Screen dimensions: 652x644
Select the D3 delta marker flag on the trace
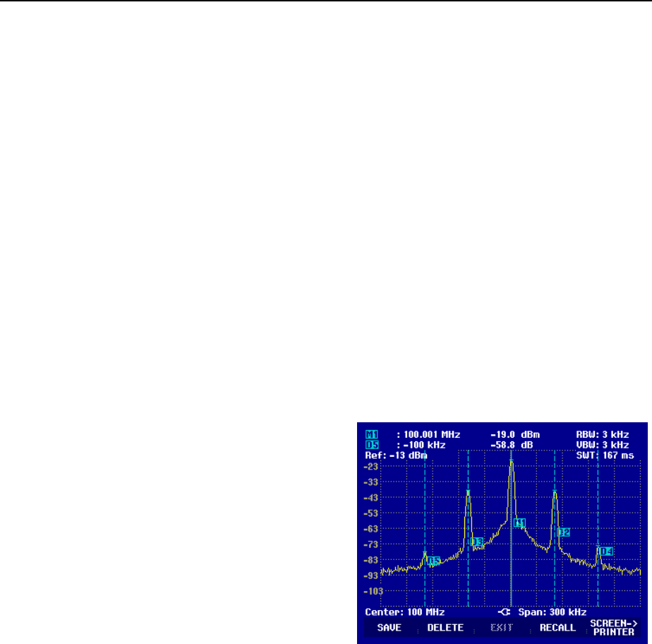pos(477,542)
